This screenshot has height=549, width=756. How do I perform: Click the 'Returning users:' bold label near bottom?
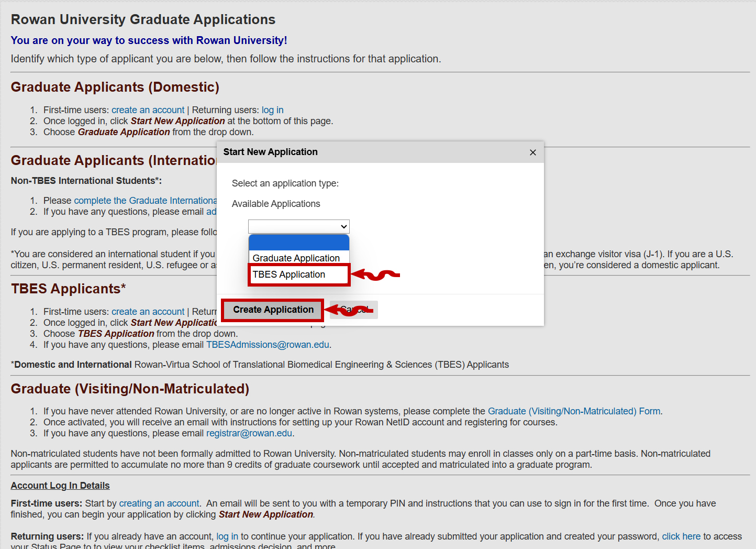47,536
